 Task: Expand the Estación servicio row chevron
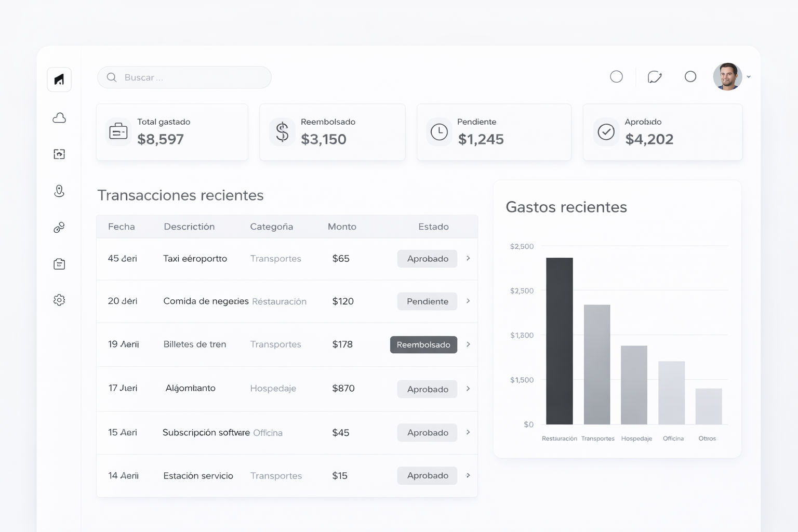(x=468, y=475)
